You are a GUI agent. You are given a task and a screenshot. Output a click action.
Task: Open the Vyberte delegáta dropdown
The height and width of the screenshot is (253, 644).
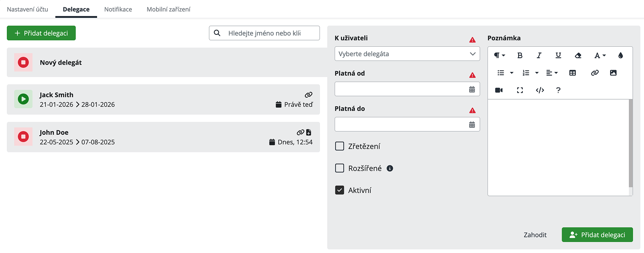(407, 54)
